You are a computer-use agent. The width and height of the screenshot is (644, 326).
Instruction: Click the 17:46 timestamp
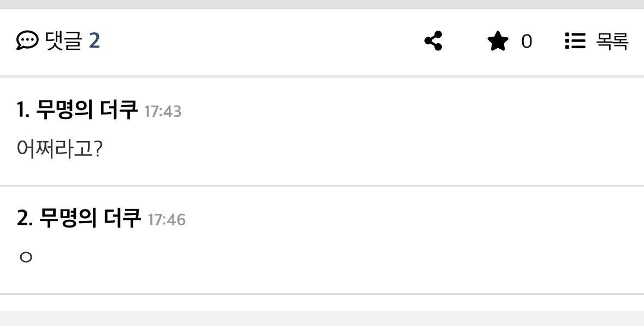click(167, 220)
